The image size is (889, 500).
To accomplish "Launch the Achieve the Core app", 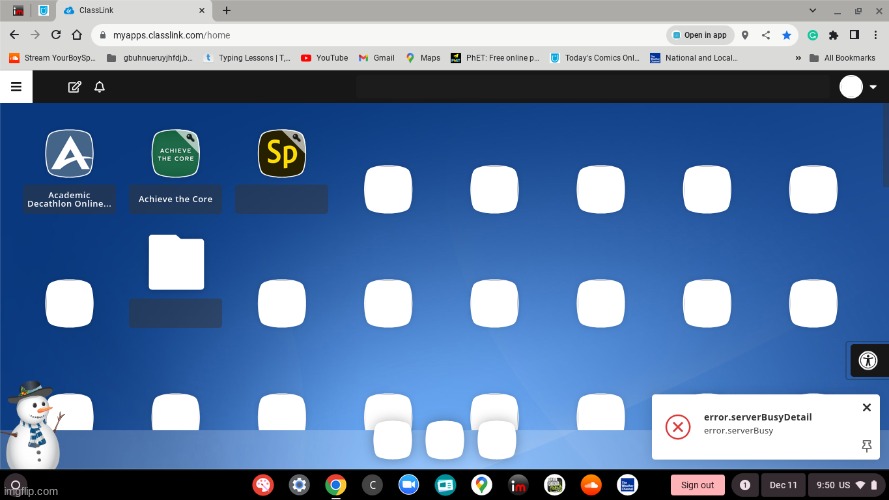I will (x=175, y=154).
